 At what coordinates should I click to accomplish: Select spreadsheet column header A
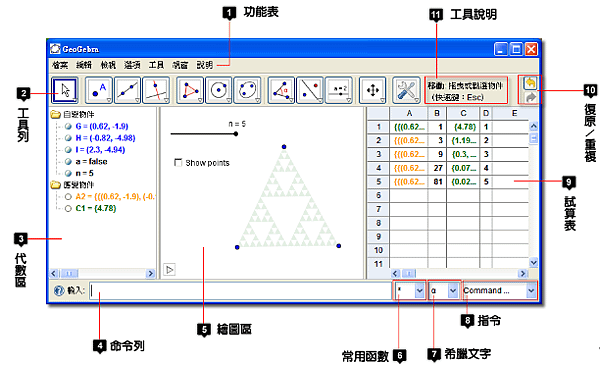click(409, 113)
